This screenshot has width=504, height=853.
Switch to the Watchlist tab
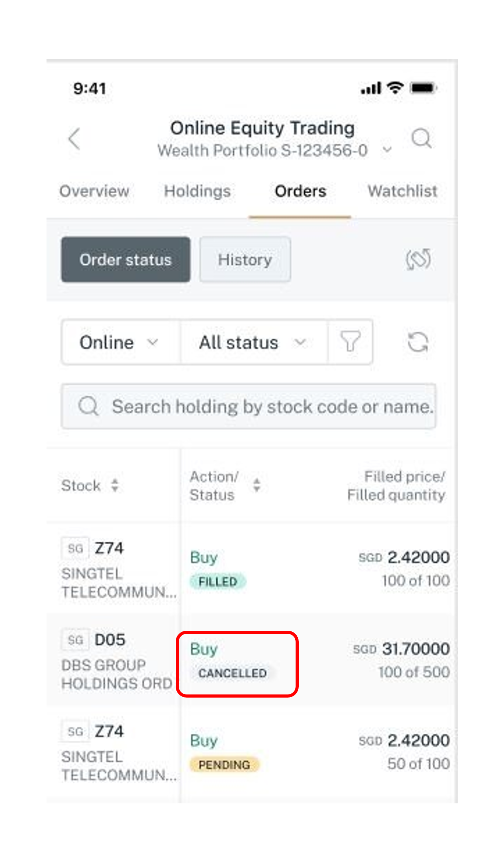(x=402, y=191)
